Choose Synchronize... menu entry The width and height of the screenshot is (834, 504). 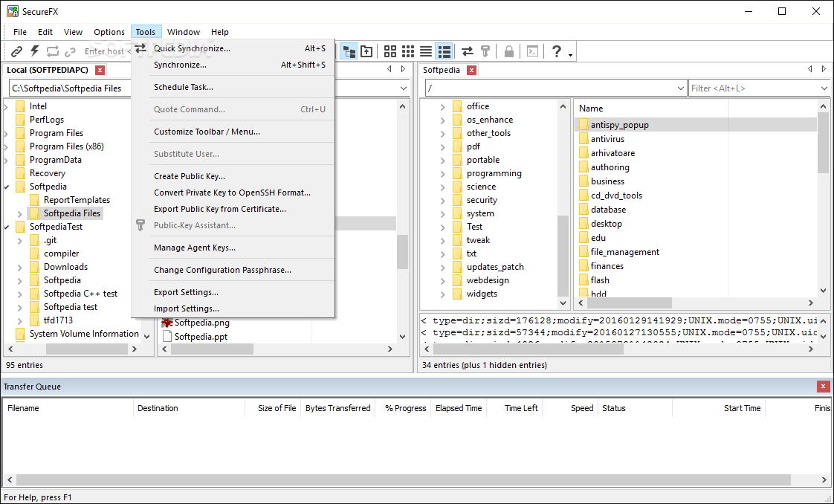(x=233, y=65)
